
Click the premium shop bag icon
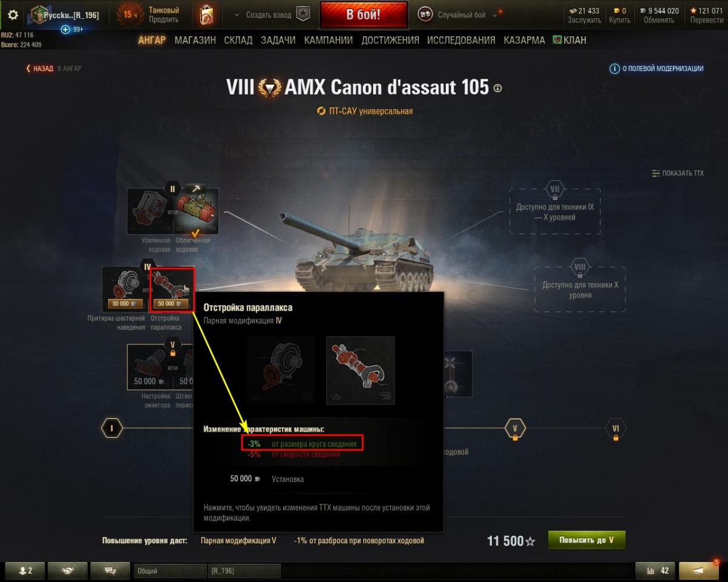coord(207,15)
